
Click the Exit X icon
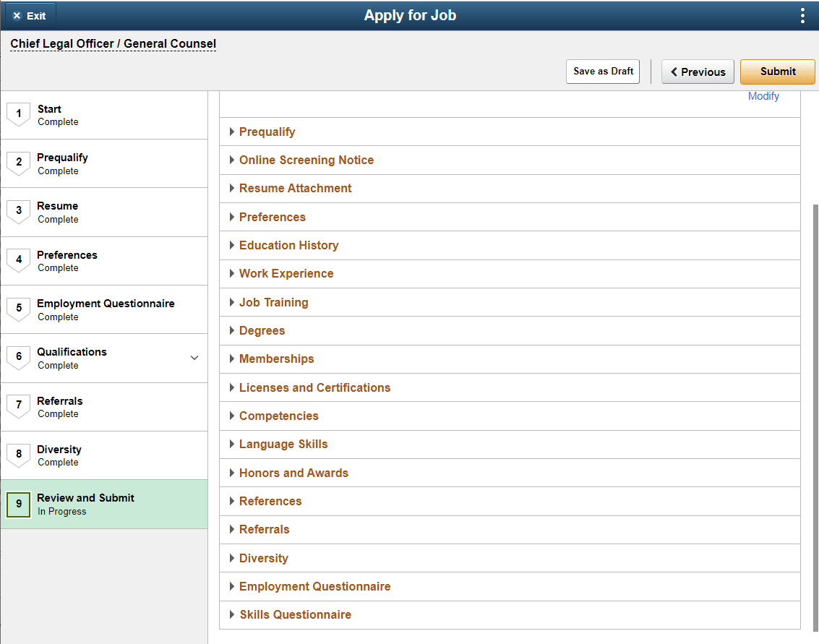[17, 16]
